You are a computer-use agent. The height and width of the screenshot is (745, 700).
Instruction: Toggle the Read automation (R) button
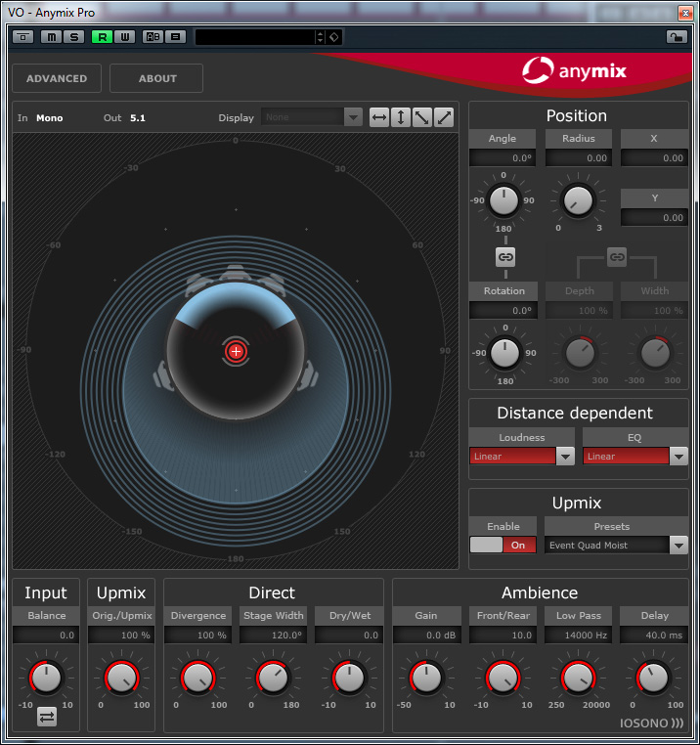[x=102, y=37]
